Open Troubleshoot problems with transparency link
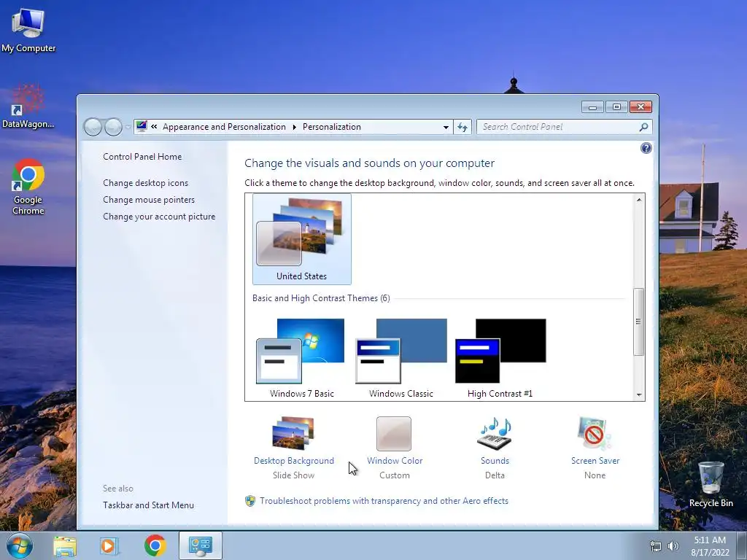Screen dimensions: 747x560 point(384,501)
